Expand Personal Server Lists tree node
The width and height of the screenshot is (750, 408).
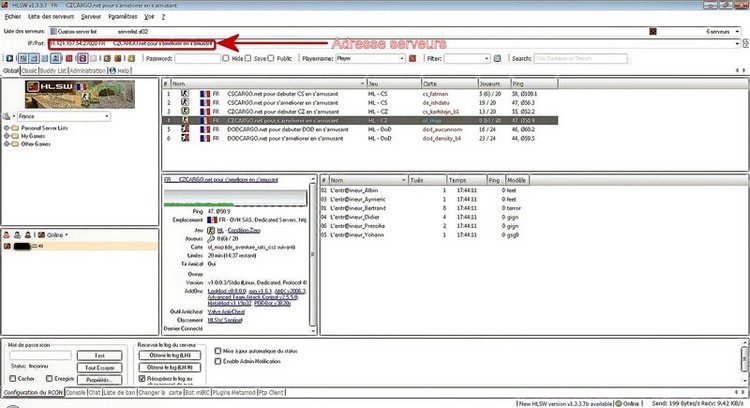tap(7, 128)
